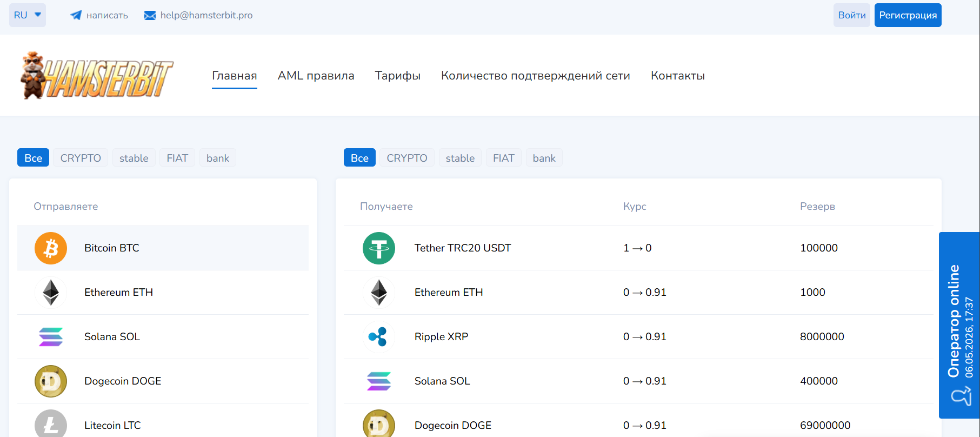This screenshot has width=980, height=437.
Task: Click the Hamsterbit logo
Action: click(x=97, y=76)
